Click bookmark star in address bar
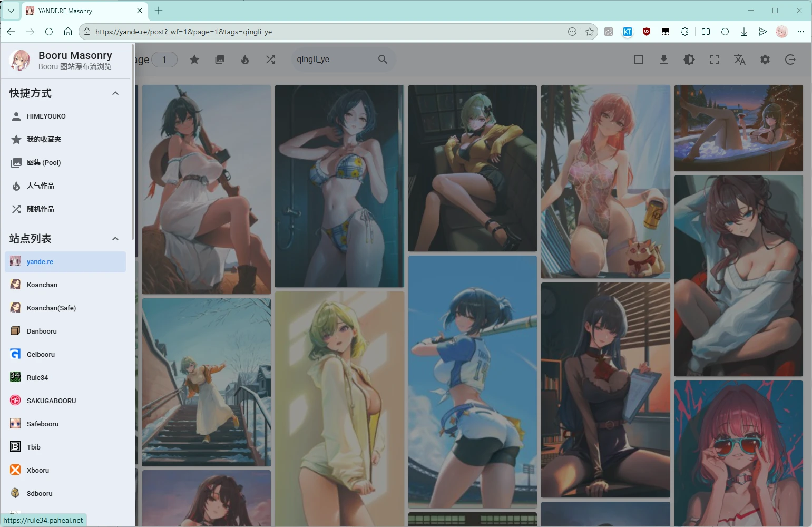This screenshot has width=812, height=527. (590, 32)
